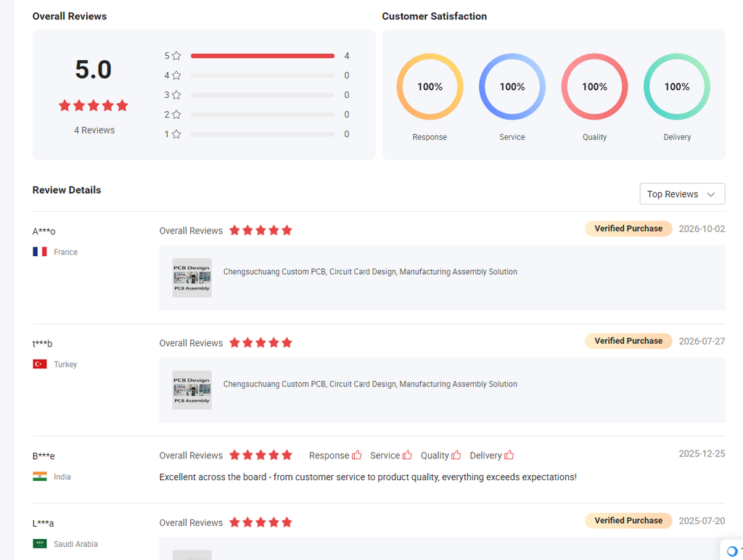Click reviewer name 'B***e'
Image resolution: width=743 pixels, height=560 pixels.
[x=44, y=456]
